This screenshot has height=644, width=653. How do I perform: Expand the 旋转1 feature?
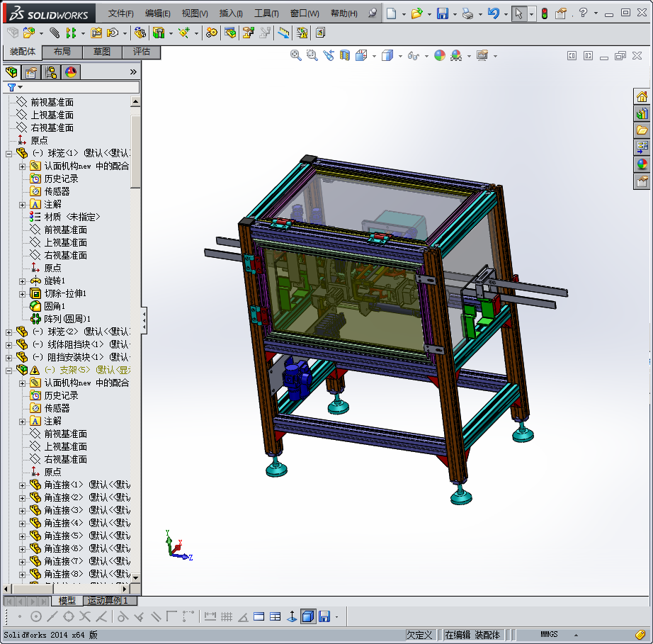click(23, 281)
